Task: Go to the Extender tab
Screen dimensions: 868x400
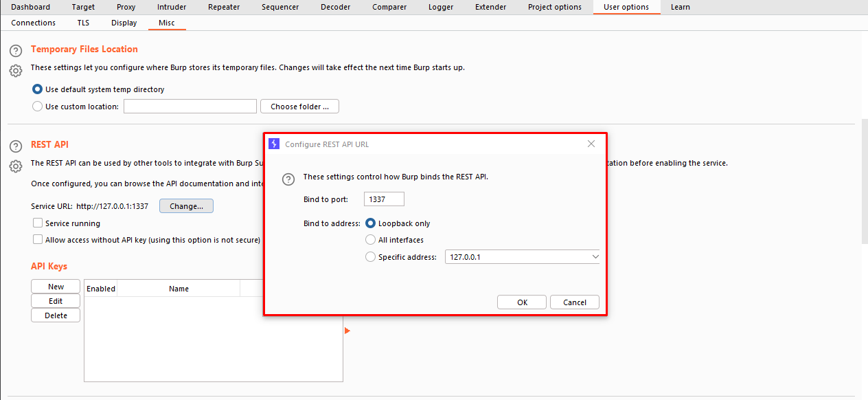Action: tap(491, 7)
